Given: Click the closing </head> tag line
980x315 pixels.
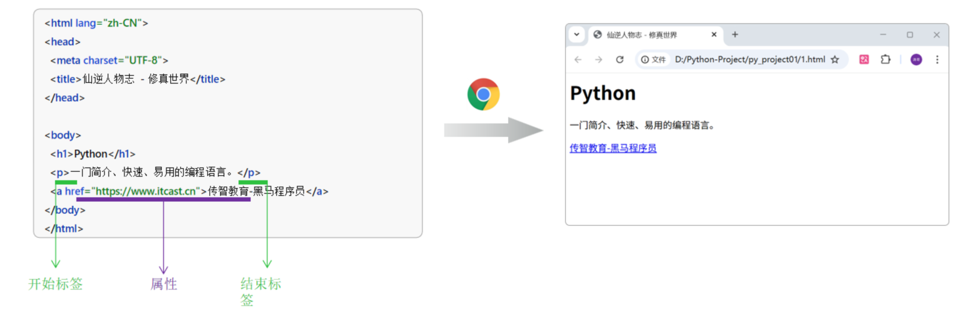Looking at the screenshot, I should pyautogui.click(x=65, y=98).
